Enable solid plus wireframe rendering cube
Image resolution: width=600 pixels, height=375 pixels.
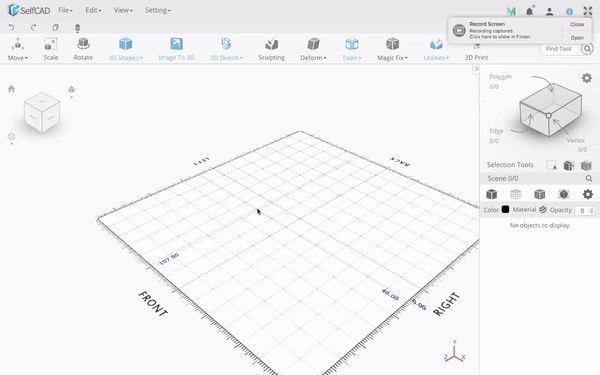[540, 194]
